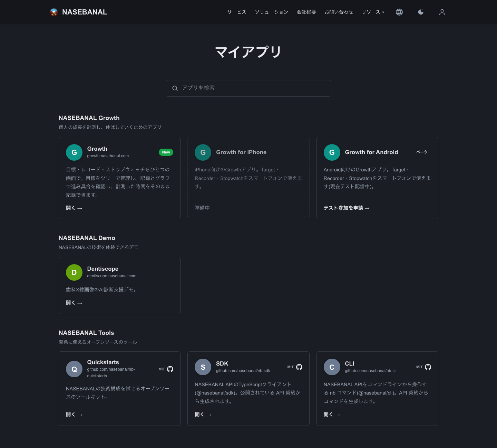497x448 pixels.
Task: Click the NASEBANAL Tools section heading
Action: [x=86, y=333]
